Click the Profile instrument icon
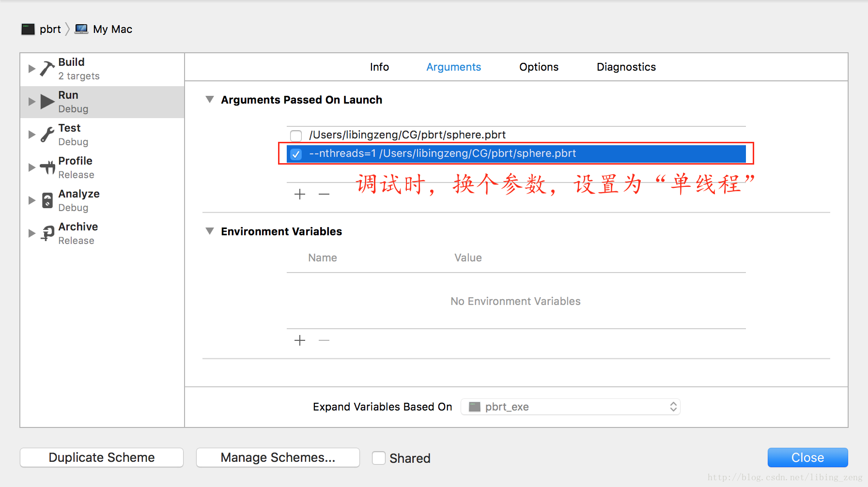 47,167
